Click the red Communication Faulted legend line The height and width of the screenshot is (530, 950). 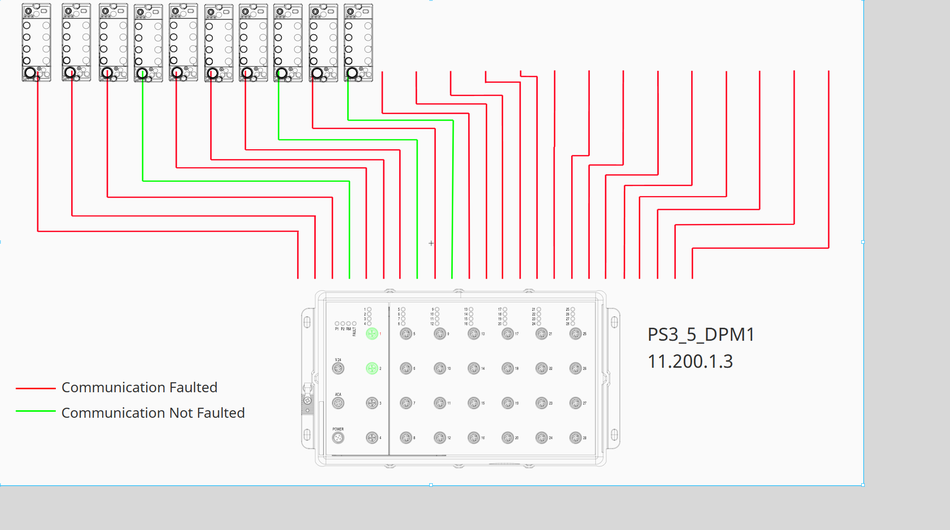point(35,388)
